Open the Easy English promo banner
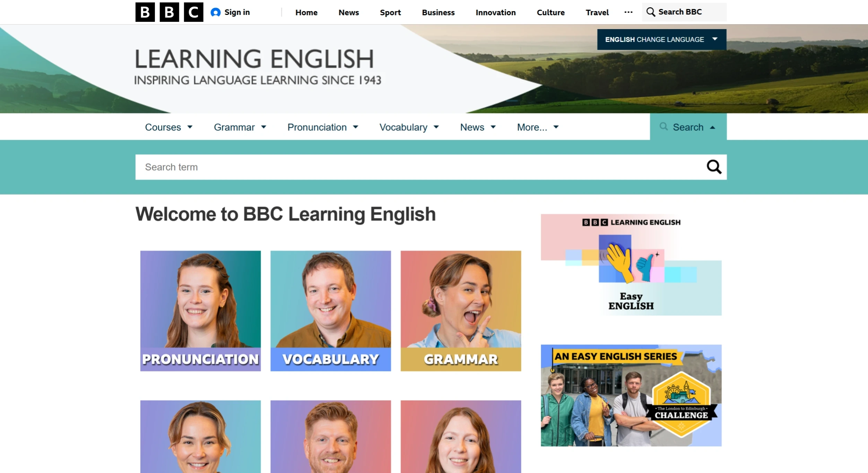 [631, 265]
